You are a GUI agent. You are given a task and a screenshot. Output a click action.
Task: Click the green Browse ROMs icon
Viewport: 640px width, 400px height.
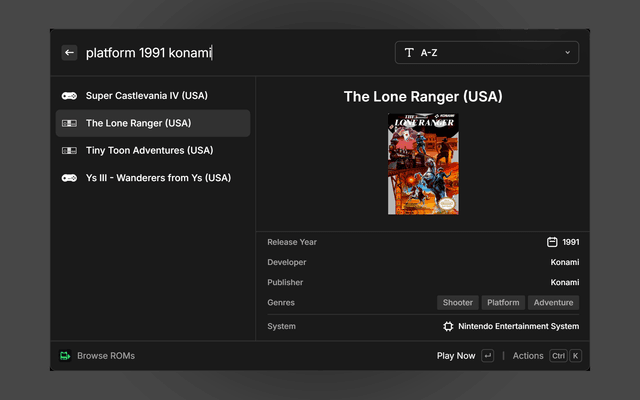pyautogui.click(x=65, y=356)
